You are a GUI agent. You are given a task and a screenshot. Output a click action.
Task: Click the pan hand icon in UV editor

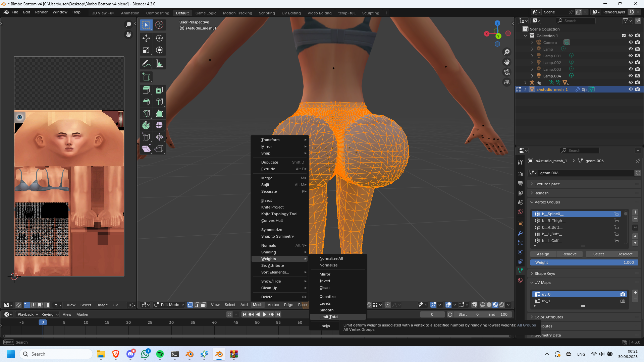pyautogui.click(x=128, y=35)
